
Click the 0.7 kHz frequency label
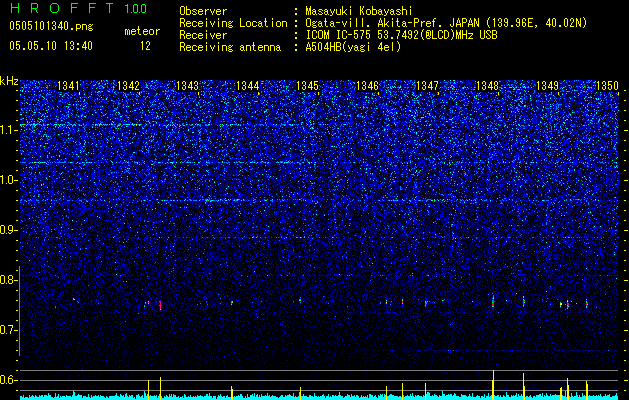9,330
